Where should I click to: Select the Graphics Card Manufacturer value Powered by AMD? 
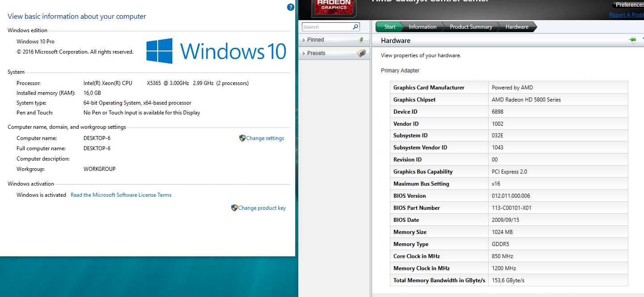tap(512, 88)
